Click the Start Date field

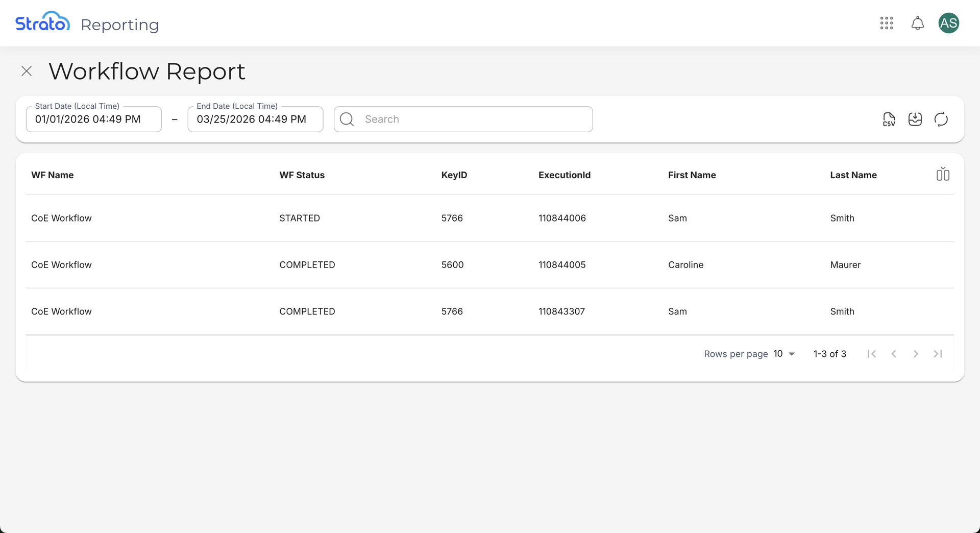93,119
